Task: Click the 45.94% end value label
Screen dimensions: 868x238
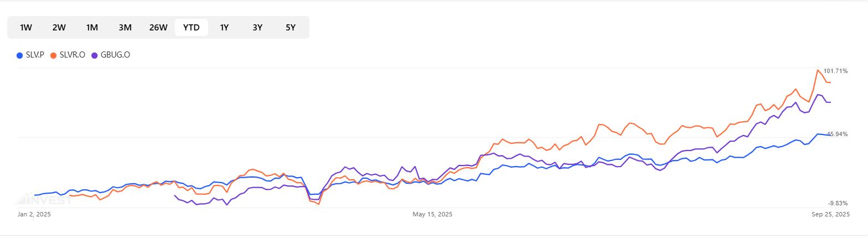Action: pyautogui.click(x=837, y=134)
